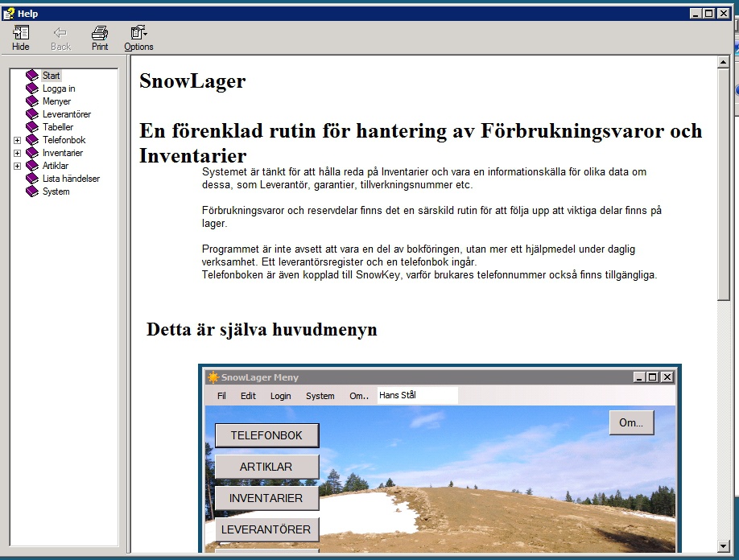Open the System help topic

(x=56, y=191)
